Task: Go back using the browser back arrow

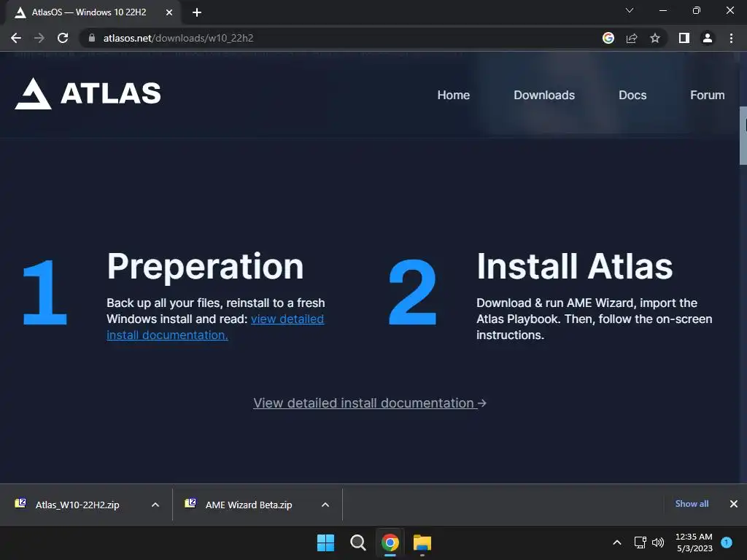Action: tap(16, 38)
